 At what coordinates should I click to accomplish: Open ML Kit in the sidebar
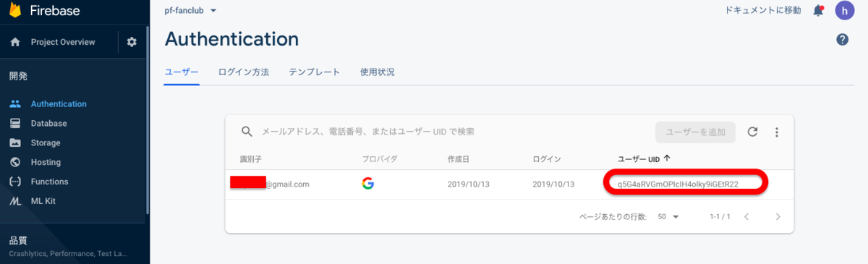point(43,201)
